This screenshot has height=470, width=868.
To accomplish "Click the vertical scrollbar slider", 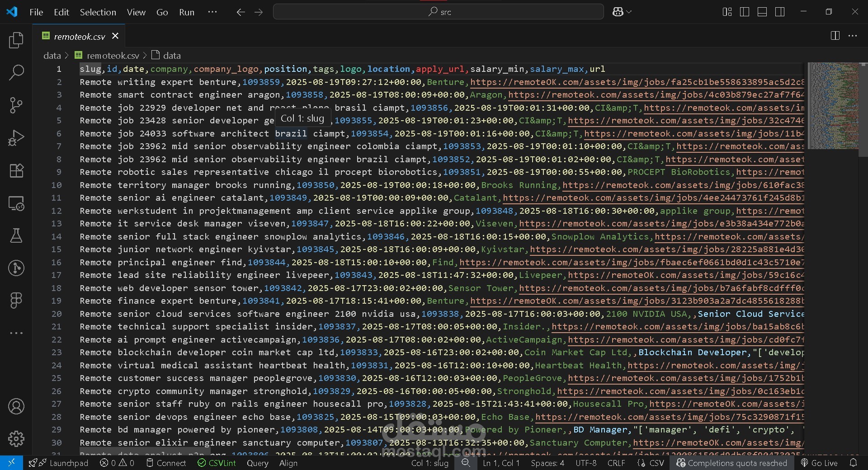I will click(x=863, y=110).
